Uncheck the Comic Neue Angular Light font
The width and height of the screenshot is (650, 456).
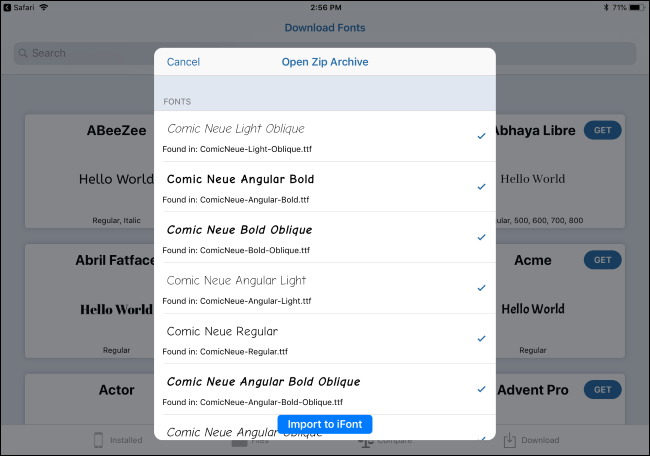click(481, 288)
